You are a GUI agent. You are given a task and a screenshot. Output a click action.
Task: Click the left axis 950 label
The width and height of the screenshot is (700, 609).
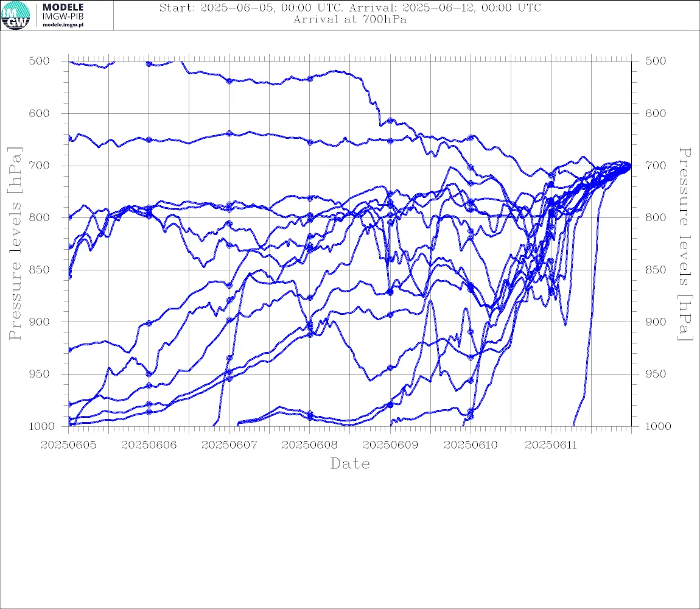[x=40, y=374]
